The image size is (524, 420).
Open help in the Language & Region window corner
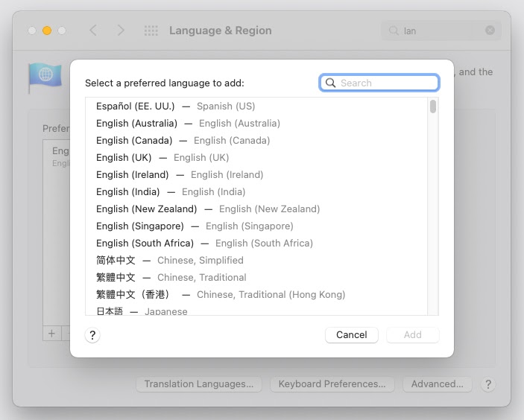pyautogui.click(x=488, y=384)
